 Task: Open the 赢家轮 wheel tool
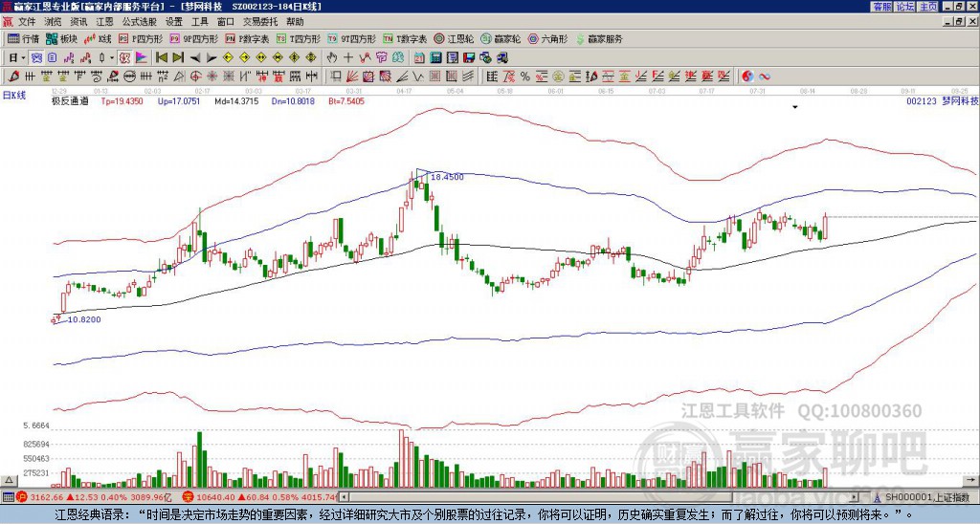pyautogui.click(x=501, y=38)
